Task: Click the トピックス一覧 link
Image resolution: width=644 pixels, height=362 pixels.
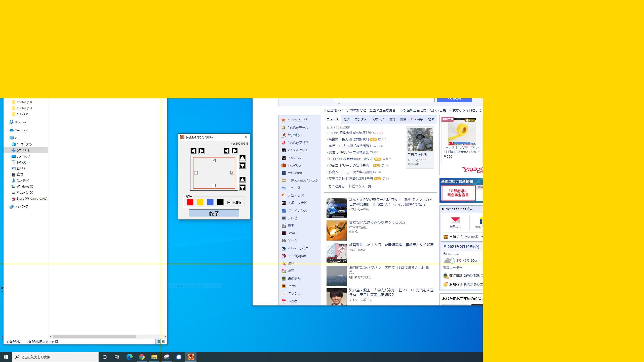Action: coord(360,186)
